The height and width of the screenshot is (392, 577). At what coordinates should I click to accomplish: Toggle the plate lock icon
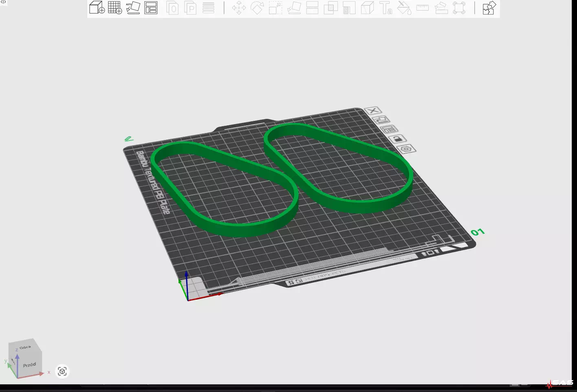tap(398, 139)
